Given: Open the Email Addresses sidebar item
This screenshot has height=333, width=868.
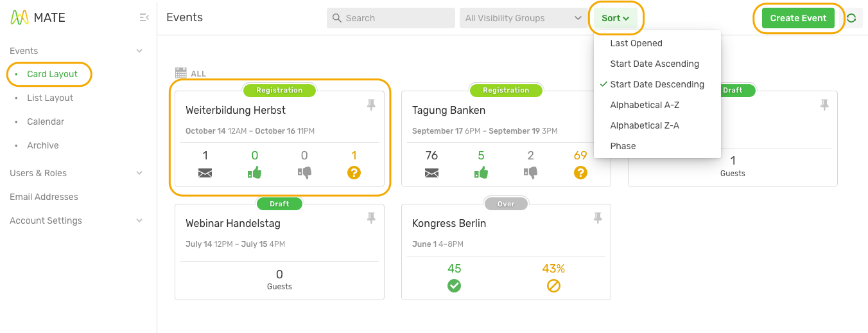Looking at the screenshot, I should tap(44, 197).
